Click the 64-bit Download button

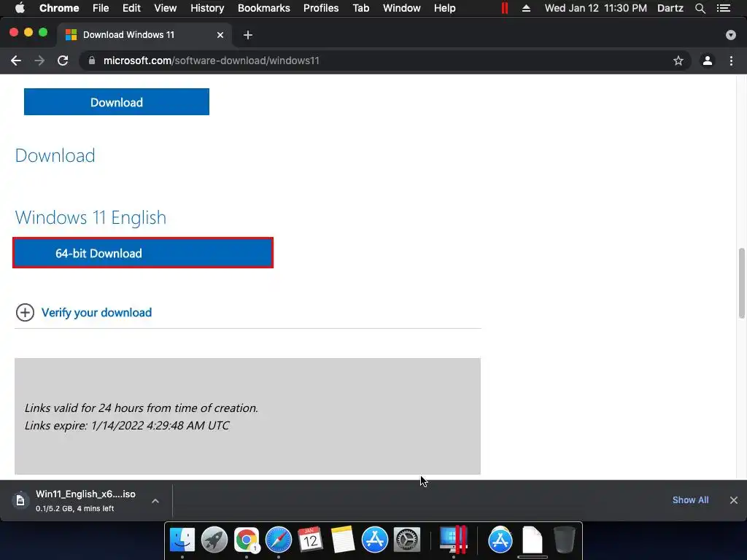(143, 253)
